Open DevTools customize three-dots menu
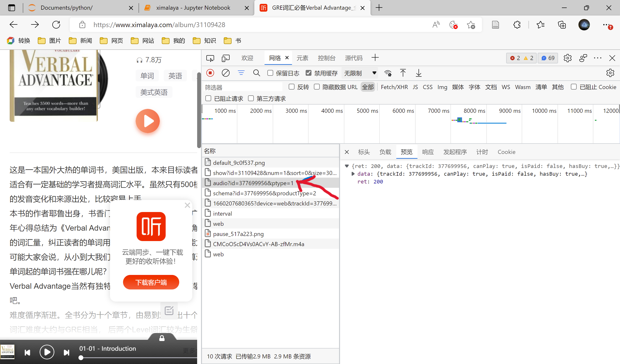 point(598,58)
